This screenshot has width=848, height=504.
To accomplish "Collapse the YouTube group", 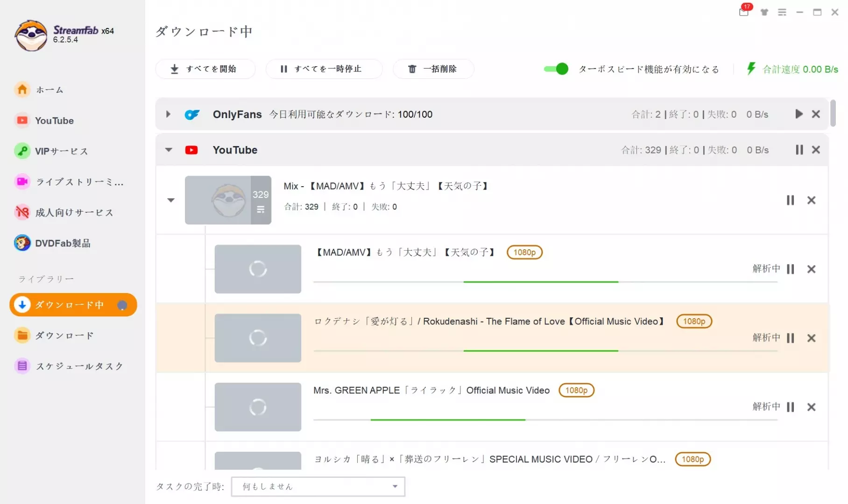I will [x=169, y=150].
